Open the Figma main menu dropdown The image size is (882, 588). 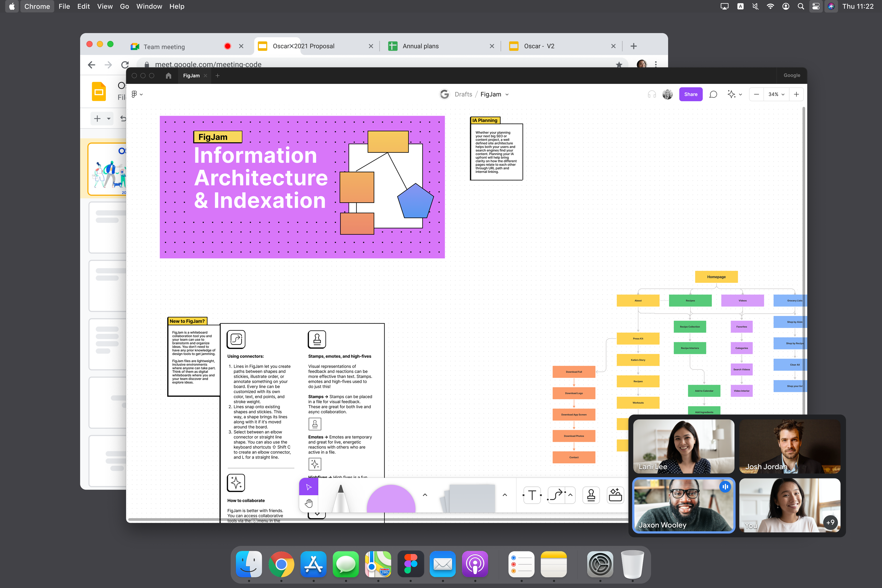tap(137, 95)
